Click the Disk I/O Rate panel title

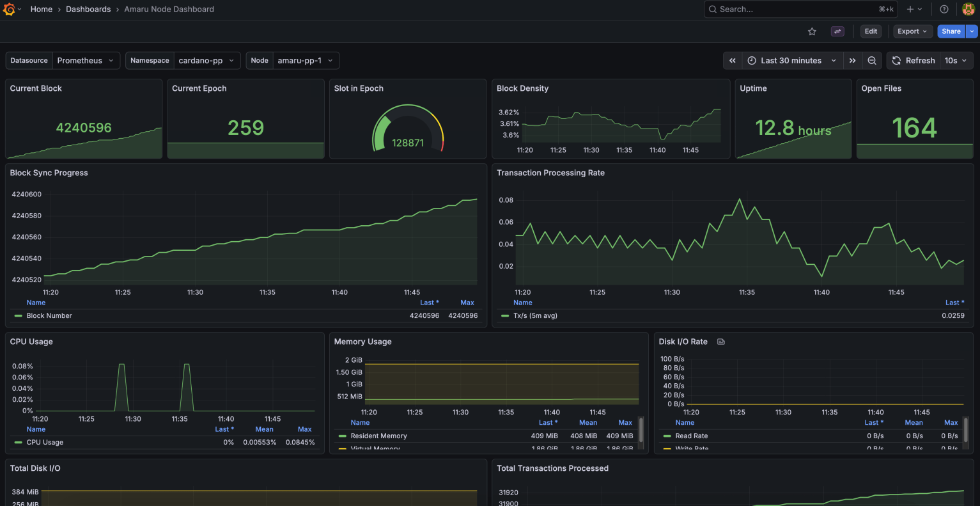pyautogui.click(x=683, y=342)
